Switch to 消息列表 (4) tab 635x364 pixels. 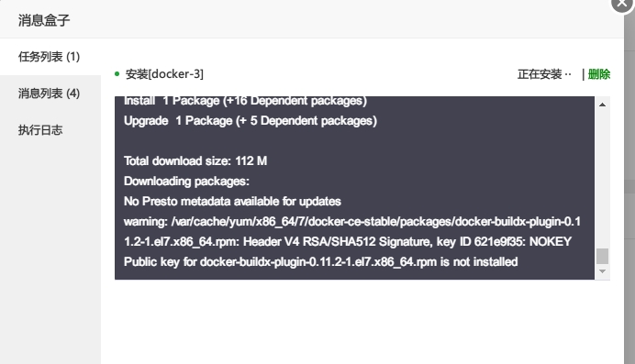click(50, 94)
